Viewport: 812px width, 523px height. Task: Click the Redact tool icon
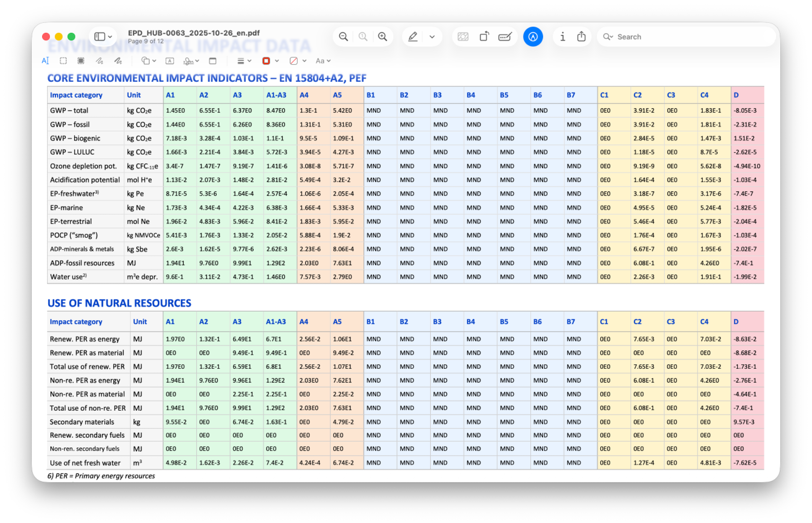pos(463,36)
